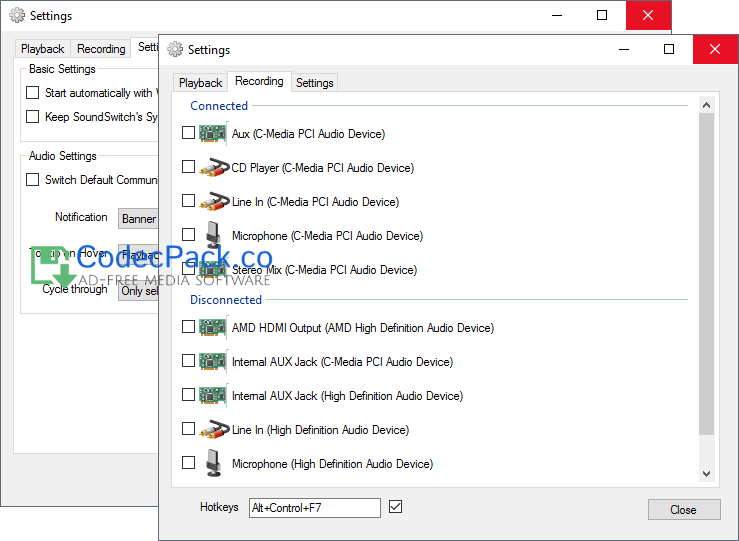Click the High Definition Line In icon

pos(214,429)
